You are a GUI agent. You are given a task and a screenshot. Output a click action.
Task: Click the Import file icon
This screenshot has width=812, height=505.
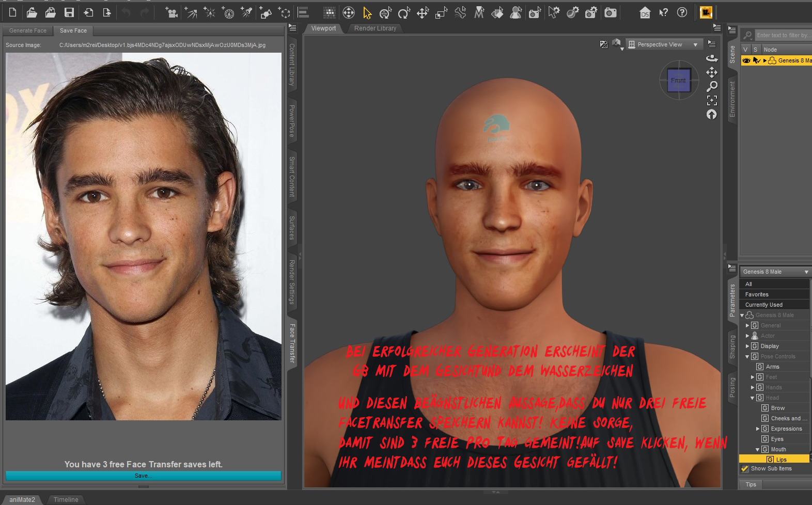(x=88, y=12)
